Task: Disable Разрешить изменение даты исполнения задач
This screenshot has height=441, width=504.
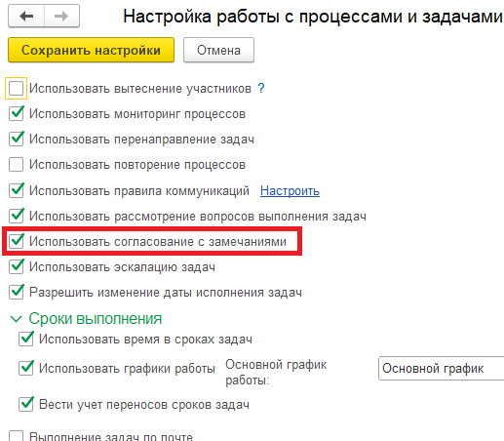Action: click(x=16, y=292)
